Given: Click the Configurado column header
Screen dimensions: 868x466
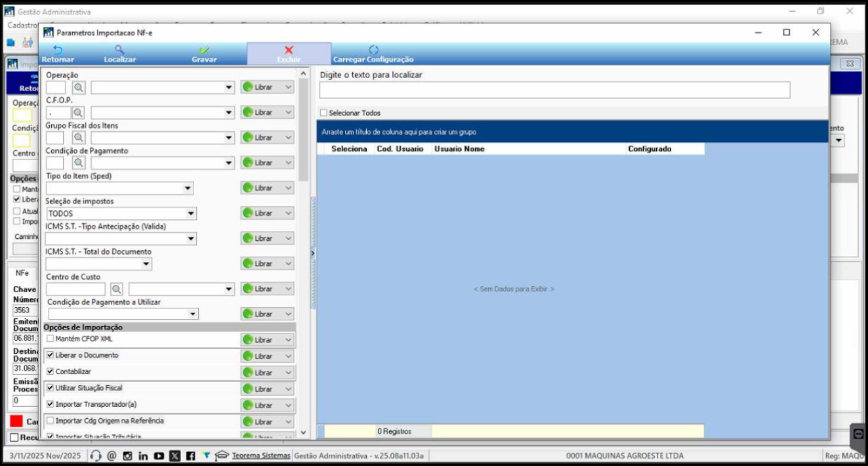Looking at the screenshot, I should coord(650,149).
